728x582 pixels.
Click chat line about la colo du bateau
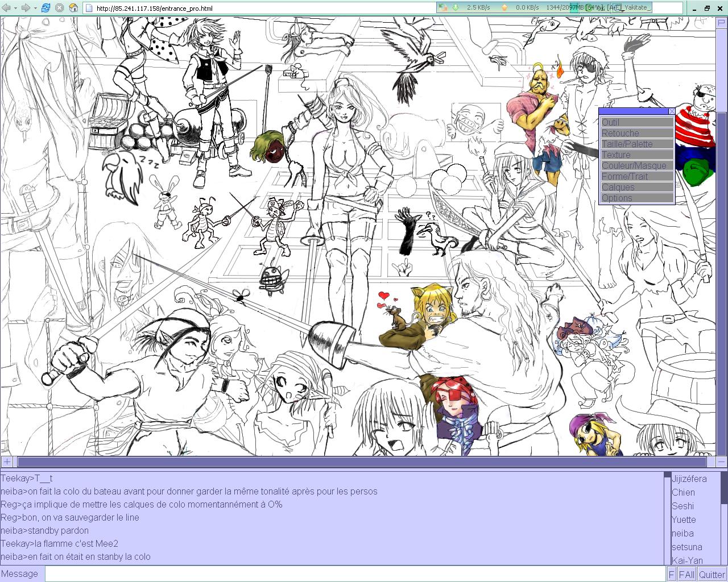coord(189,492)
